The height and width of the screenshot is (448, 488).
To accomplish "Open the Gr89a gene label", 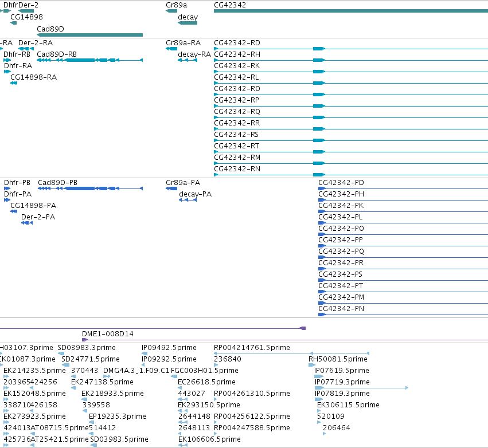I will [177, 5].
